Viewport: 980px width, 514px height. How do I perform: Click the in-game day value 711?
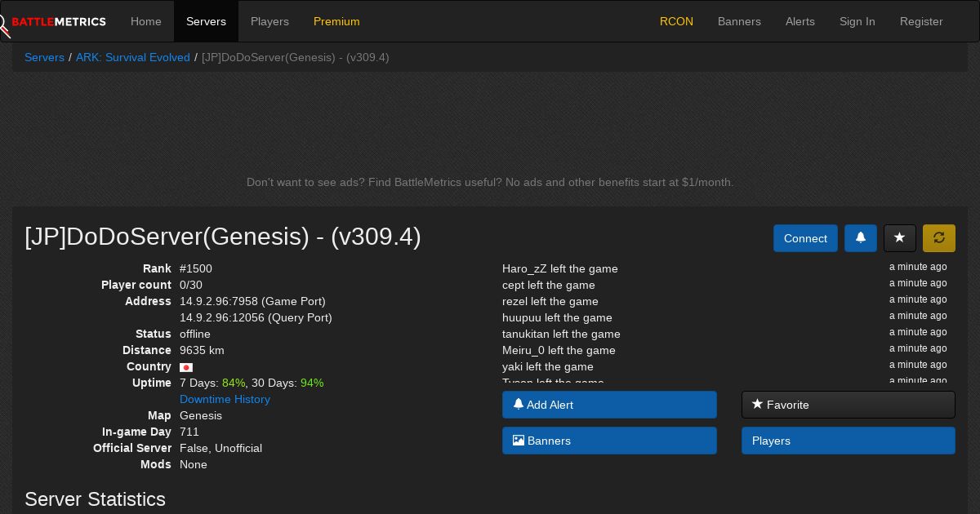[x=189, y=432]
